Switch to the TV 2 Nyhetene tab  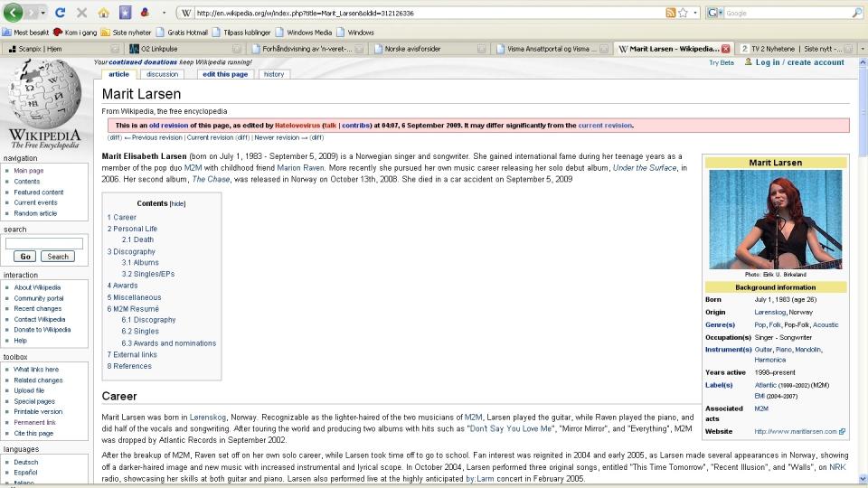(796, 49)
